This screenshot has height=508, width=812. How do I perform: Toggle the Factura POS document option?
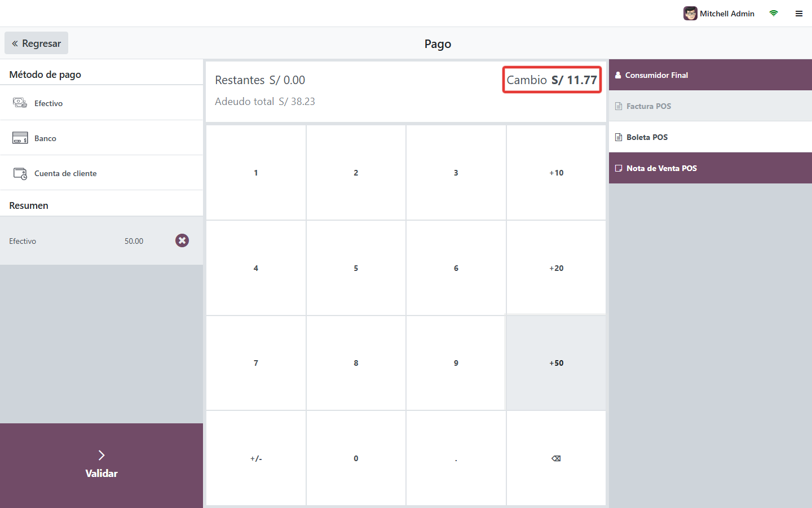click(x=710, y=106)
